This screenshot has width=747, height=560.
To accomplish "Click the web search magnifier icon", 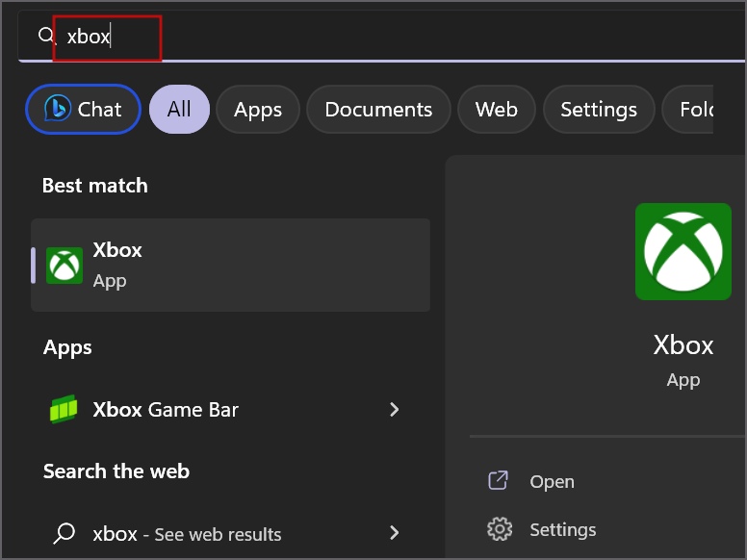I will click(64, 533).
